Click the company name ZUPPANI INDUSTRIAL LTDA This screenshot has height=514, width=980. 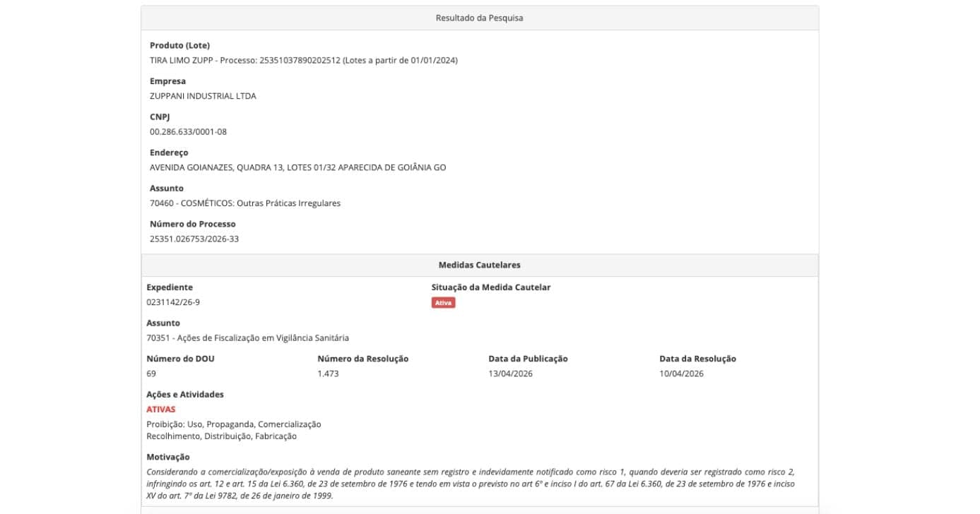tap(203, 96)
